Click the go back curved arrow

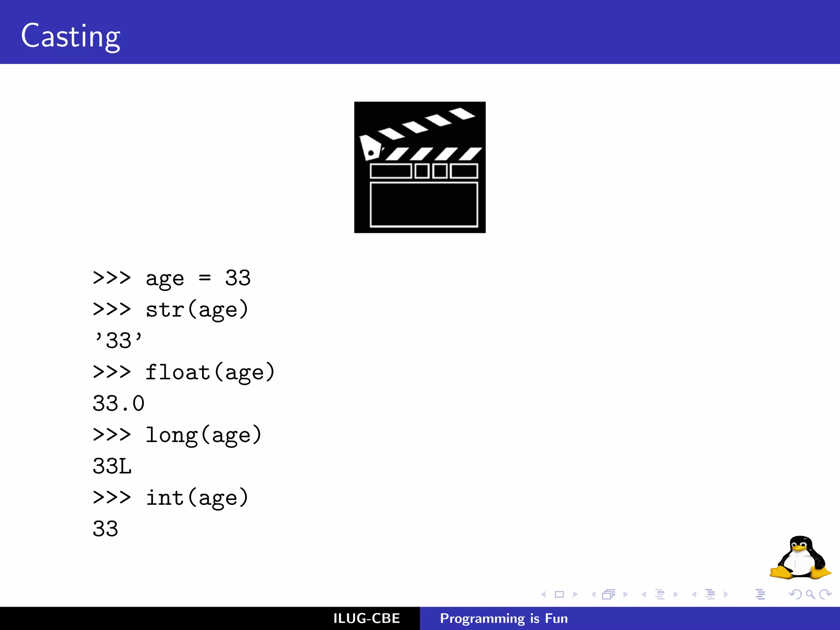click(x=795, y=594)
